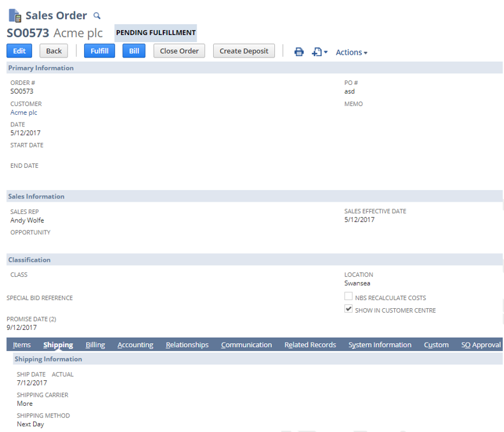Viewport: 504px width, 432px height.
Task: Uncheck Show in Customer Centre checkbox
Action: pos(348,309)
